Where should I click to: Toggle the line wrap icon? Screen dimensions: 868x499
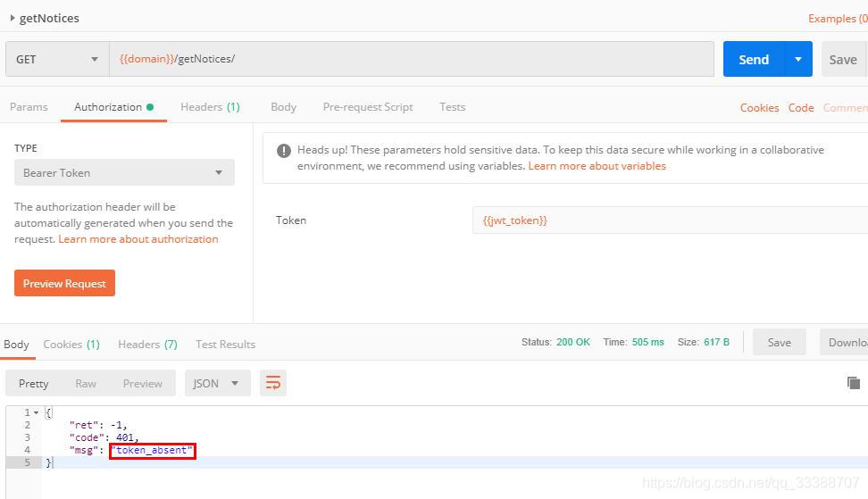pos(273,383)
